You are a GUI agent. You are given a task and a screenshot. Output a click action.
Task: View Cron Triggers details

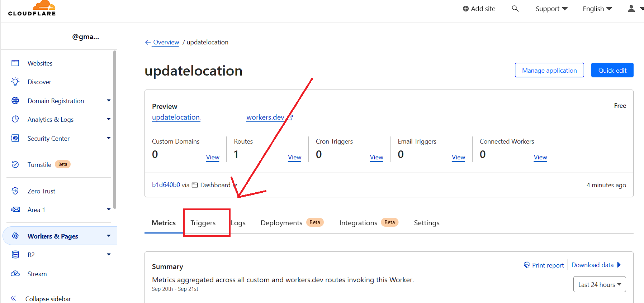[377, 157]
